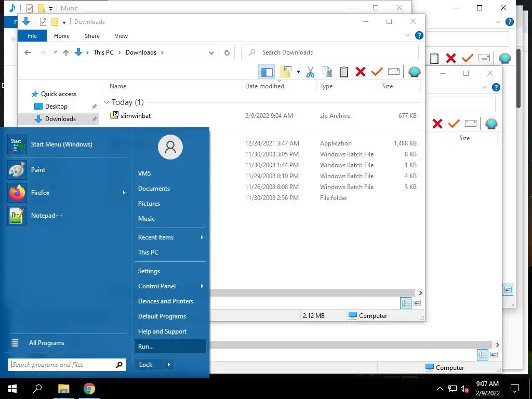The height and width of the screenshot is (399, 532).
Task: Go back using the Downloads back arrow
Action: (x=28, y=52)
